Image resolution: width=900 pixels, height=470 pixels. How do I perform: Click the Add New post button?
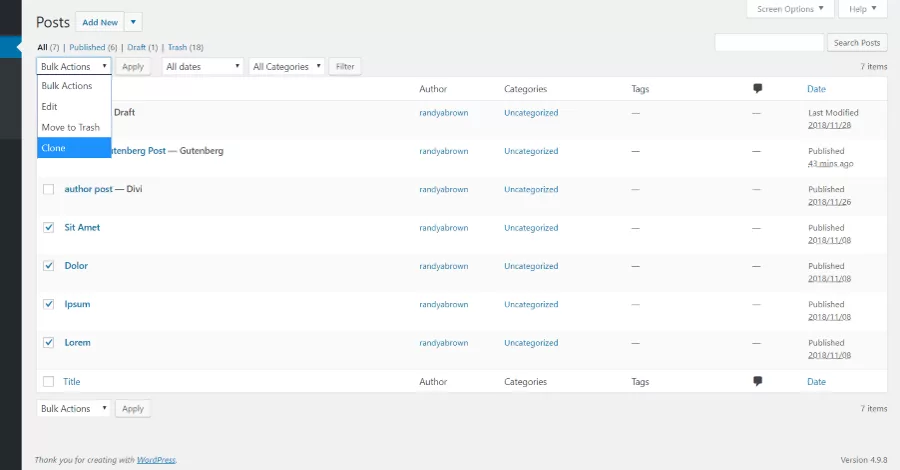pos(100,22)
